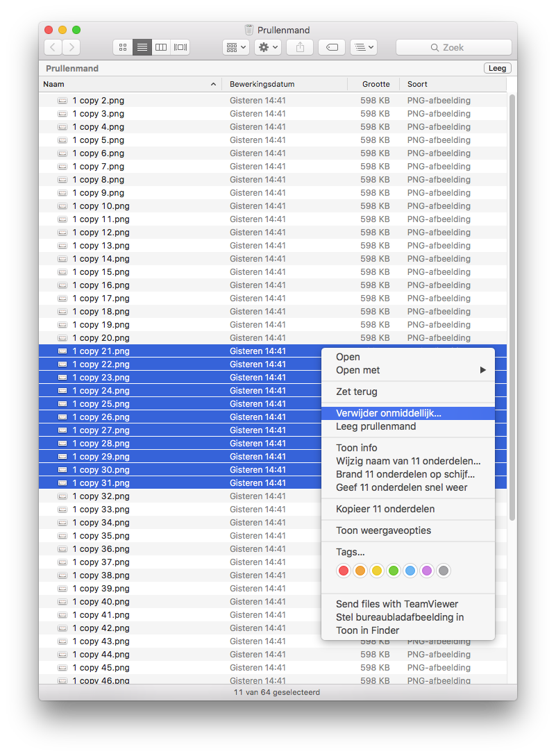Switch to Cover Flow view
556x756 pixels.
coord(180,47)
